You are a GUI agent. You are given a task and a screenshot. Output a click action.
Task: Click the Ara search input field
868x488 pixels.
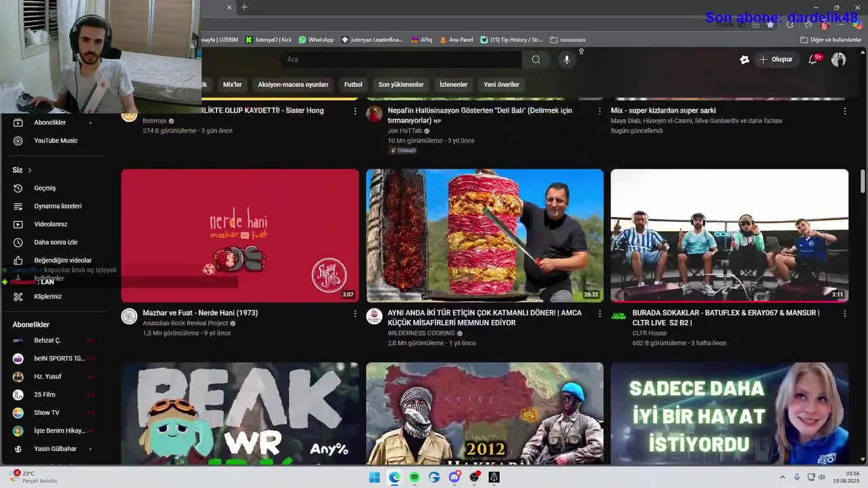(401, 60)
